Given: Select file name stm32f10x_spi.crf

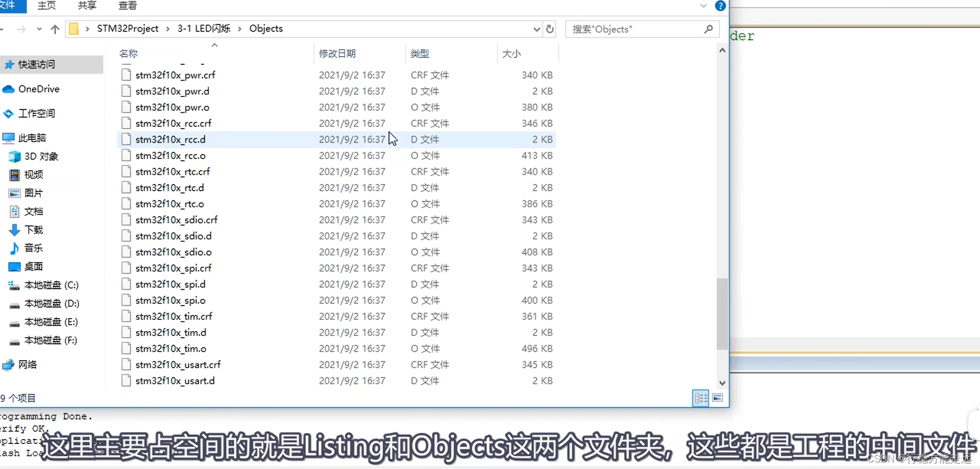Looking at the screenshot, I should [x=174, y=268].
